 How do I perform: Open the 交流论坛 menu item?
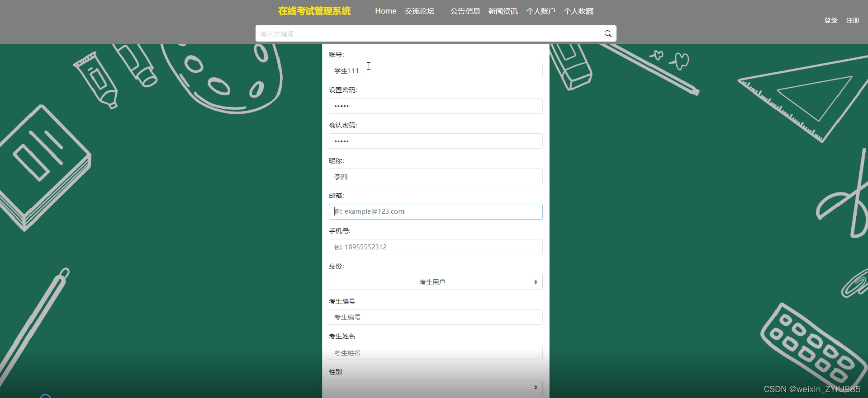click(x=419, y=11)
